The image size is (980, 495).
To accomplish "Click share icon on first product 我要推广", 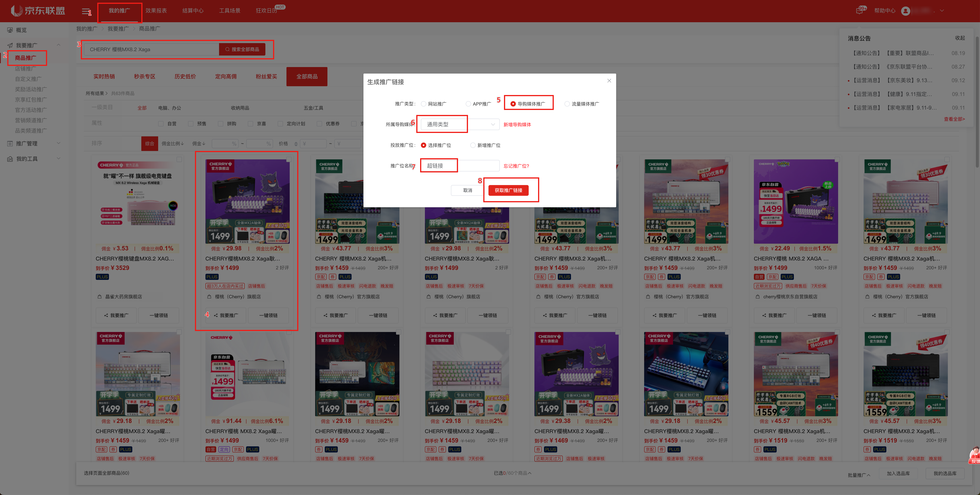I will coord(106,316).
